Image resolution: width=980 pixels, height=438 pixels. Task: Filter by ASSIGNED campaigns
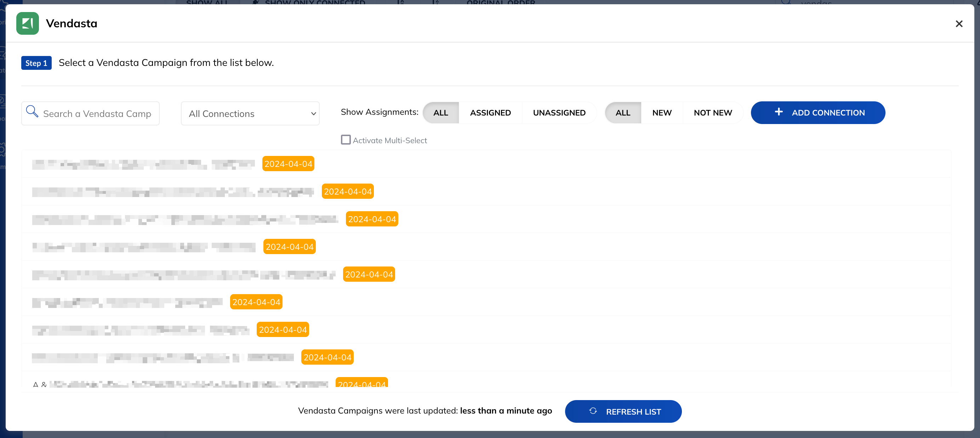(490, 113)
